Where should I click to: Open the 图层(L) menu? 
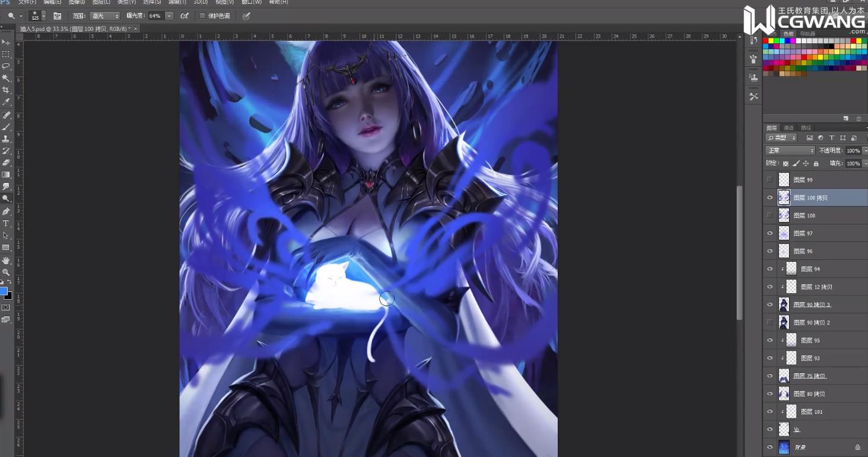pyautogui.click(x=101, y=2)
